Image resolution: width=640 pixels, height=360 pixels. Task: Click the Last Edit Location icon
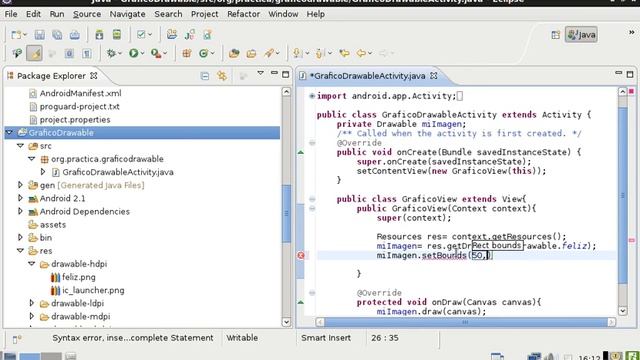coord(344,53)
